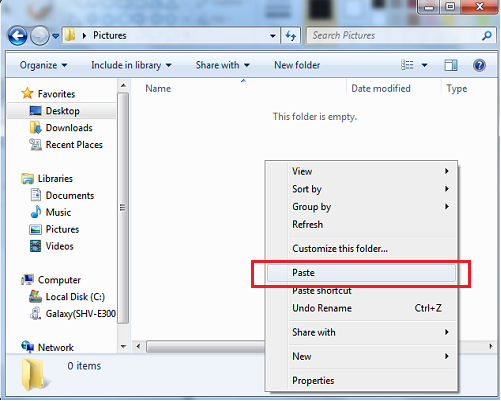Open the Help question mark icon

[479, 65]
